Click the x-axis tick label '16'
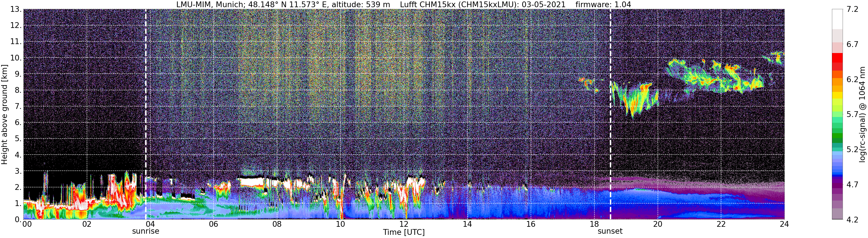Viewport: 868px width, 238px height. [531, 224]
